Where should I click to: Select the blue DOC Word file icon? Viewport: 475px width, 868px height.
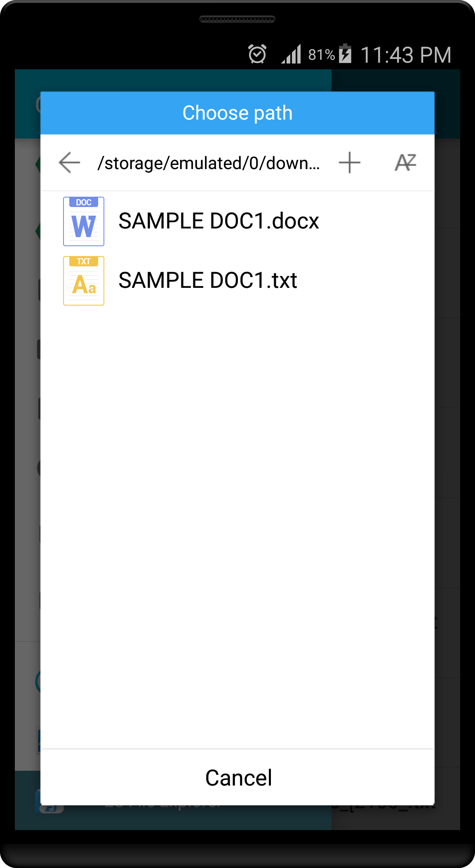(84, 221)
